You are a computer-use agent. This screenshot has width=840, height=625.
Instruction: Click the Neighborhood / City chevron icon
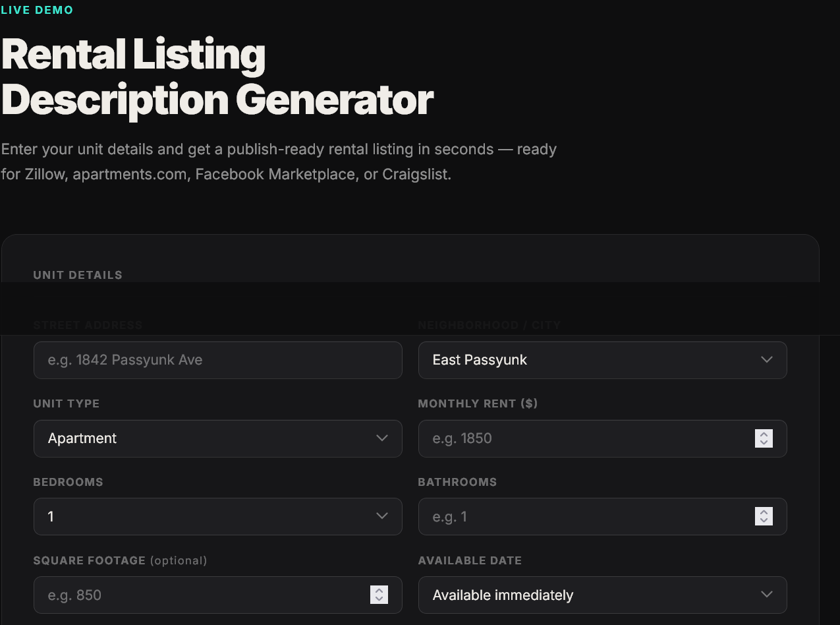(766, 360)
